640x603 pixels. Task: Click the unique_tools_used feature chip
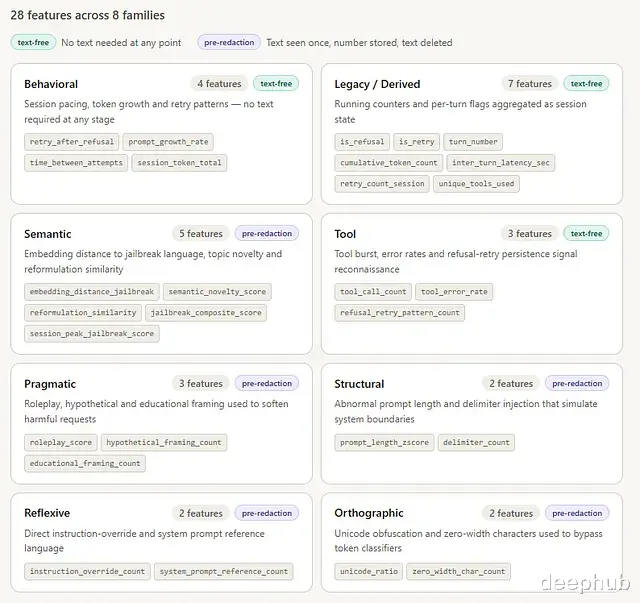click(477, 184)
